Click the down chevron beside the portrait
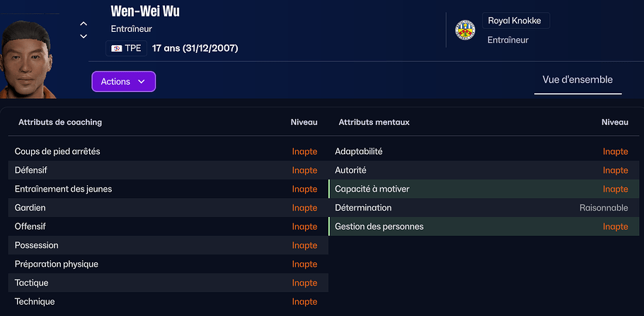This screenshot has height=316, width=644. point(84,36)
